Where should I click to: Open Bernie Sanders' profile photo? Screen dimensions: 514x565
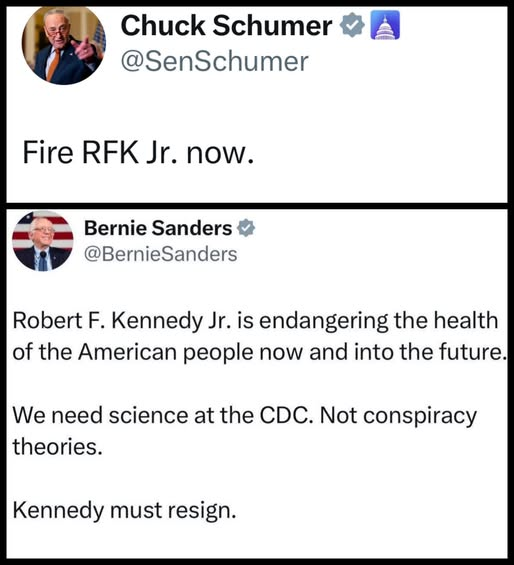click(43, 241)
